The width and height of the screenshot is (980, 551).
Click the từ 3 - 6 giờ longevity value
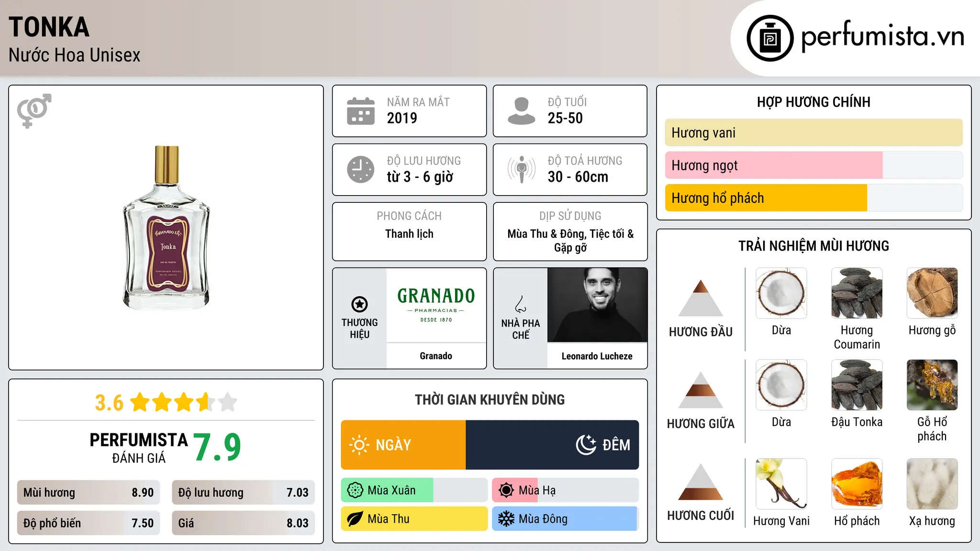pyautogui.click(x=420, y=177)
